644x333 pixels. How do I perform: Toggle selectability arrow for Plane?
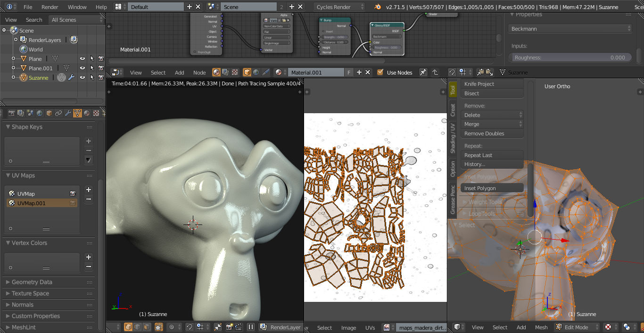tap(92, 58)
